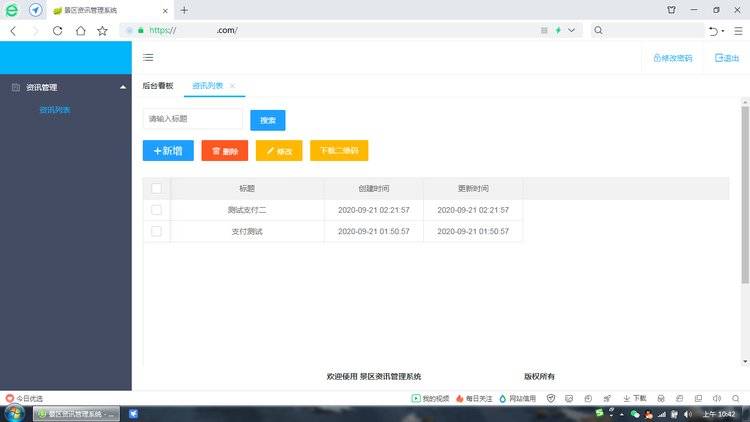Click the 我的视频 icon in status bar

coord(430,398)
